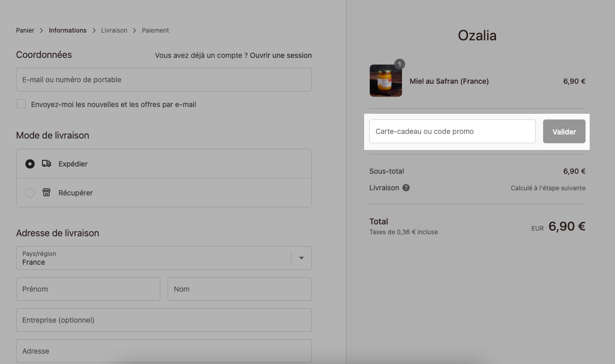Click the quantity badge on the product image

(x=399, y=64)
